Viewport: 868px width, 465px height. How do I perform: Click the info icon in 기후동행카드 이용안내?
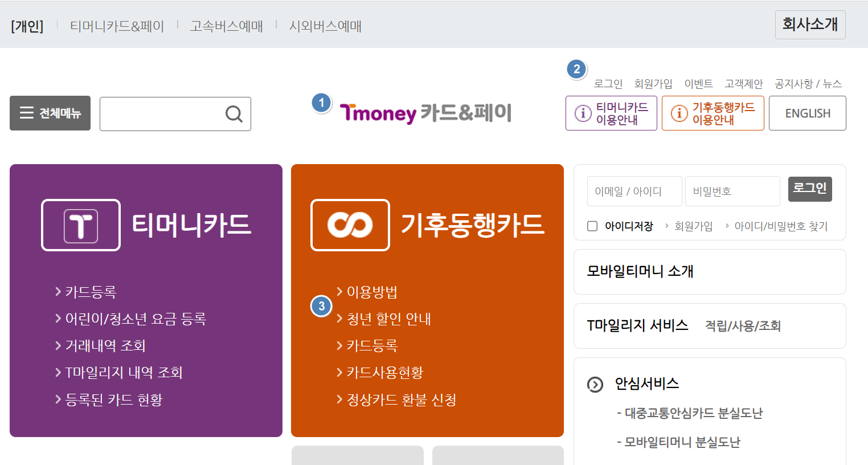point(679,113)
